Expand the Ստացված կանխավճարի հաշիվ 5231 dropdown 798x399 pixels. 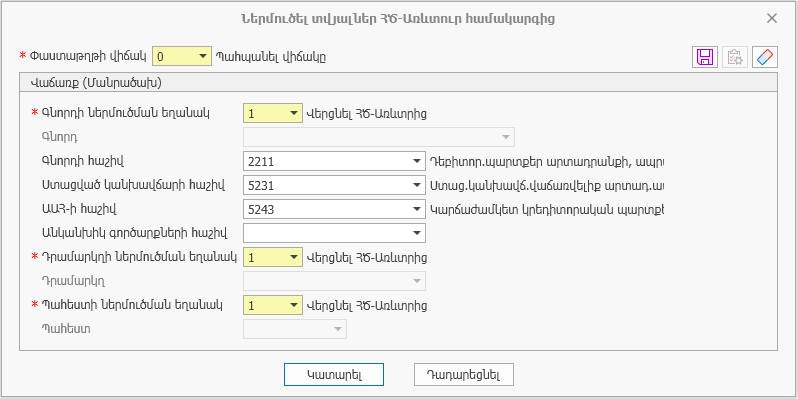point(417,186)
